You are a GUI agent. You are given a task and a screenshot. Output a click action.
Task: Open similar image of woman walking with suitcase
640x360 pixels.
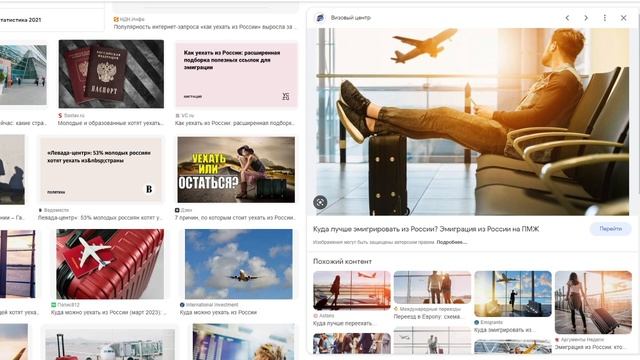point(593,302)
